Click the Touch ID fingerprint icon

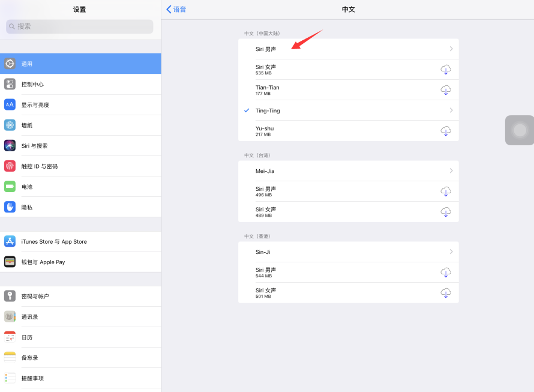[10, 166]
